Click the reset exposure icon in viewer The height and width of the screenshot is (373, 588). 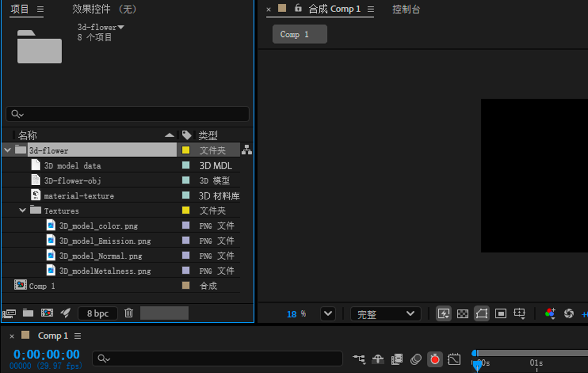click(x=569, y=314)
